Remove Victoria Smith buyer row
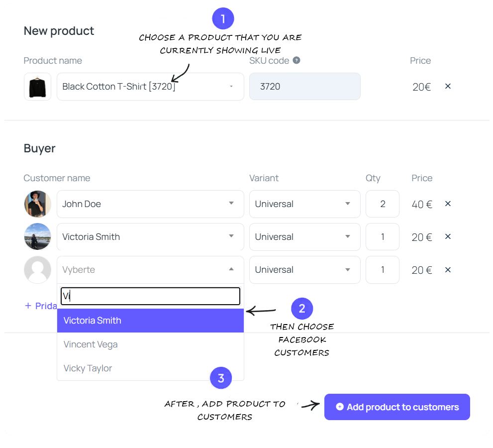Screen dimensions: 493x448 coord(448,236)
